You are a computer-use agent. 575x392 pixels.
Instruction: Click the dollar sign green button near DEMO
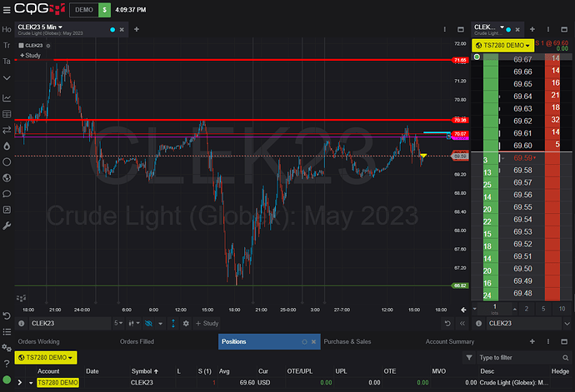point(104,10)
